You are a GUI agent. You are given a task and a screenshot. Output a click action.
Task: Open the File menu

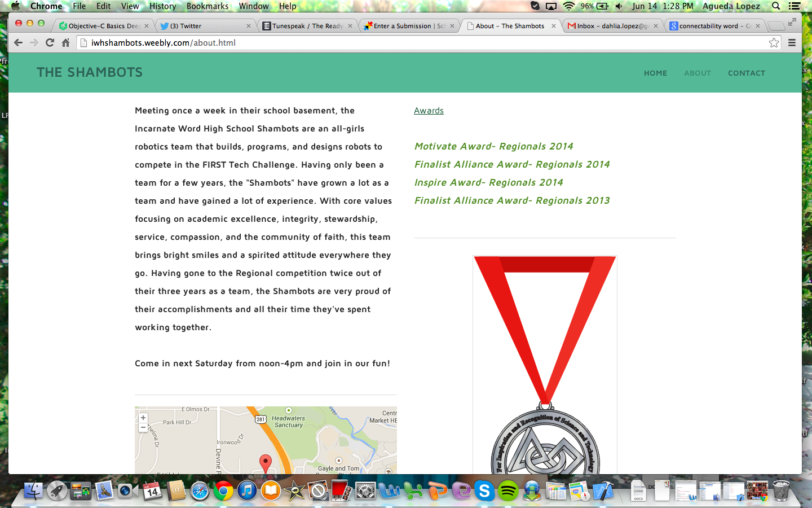80,6
